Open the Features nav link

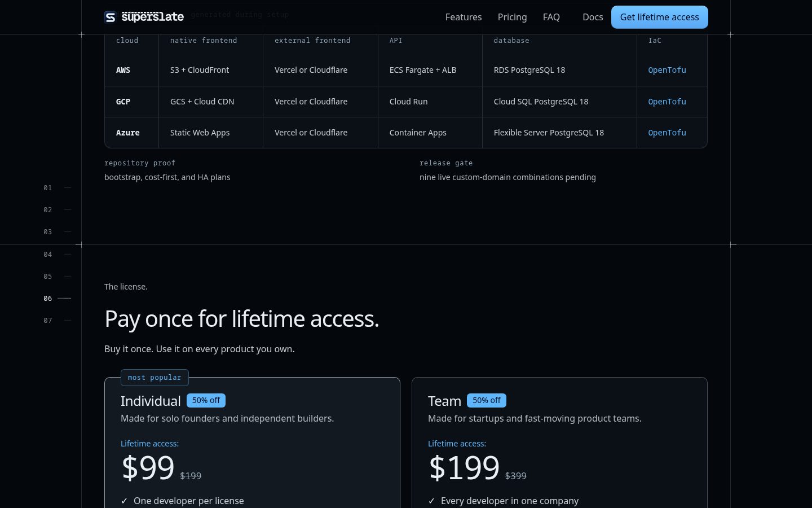pos(464,17)
